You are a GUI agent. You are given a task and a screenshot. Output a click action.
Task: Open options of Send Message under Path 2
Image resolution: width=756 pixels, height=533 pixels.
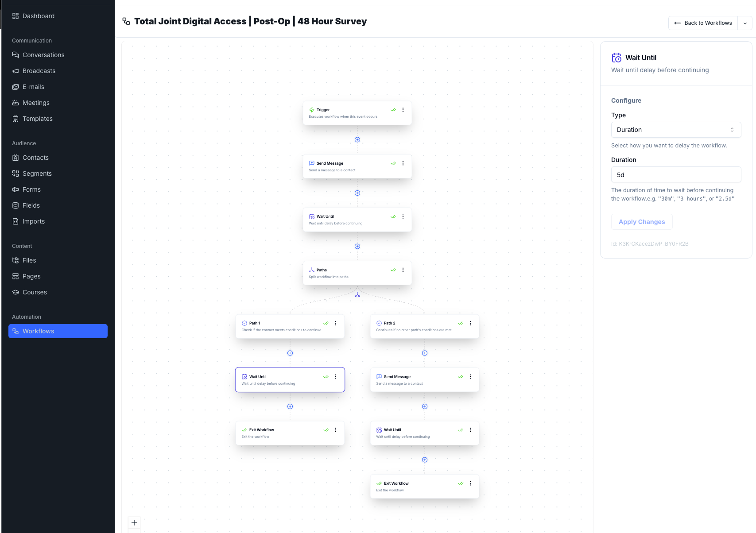(x=470, y=377)
